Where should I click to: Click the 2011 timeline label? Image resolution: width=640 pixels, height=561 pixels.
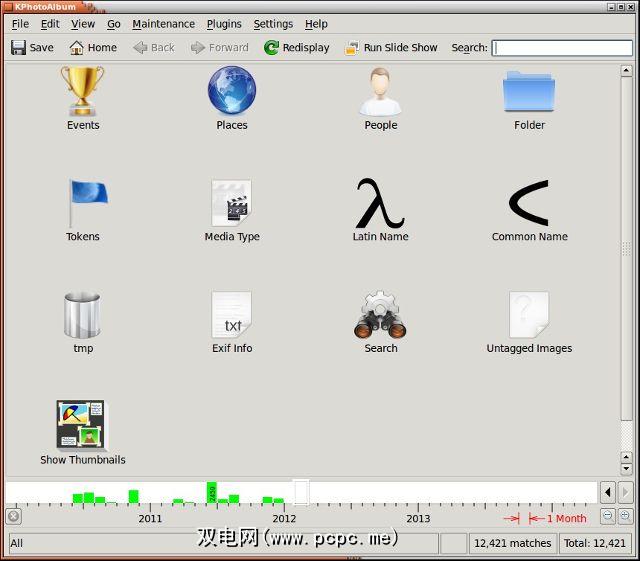[x=150, y=519]
